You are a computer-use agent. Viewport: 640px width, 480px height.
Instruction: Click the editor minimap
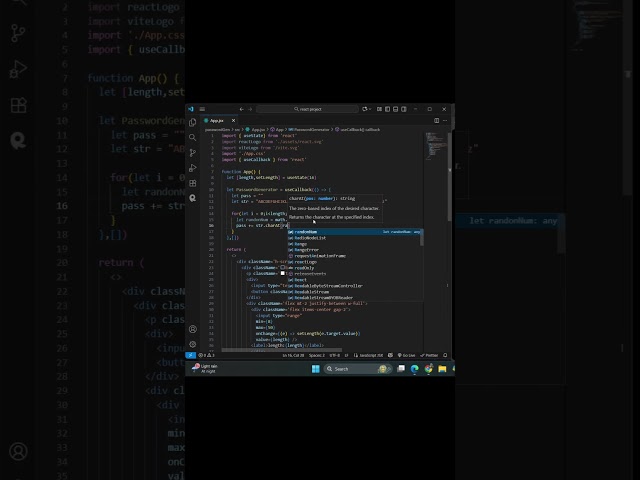436,146
